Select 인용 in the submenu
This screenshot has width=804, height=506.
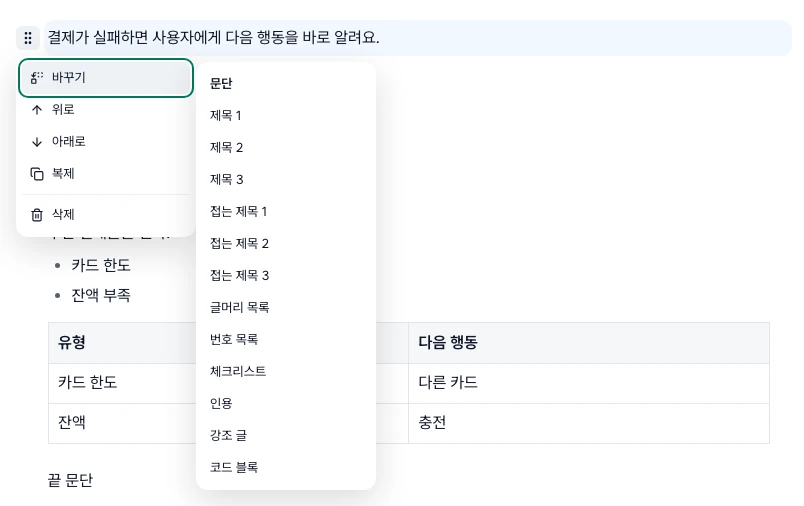(x=286, y=403)
